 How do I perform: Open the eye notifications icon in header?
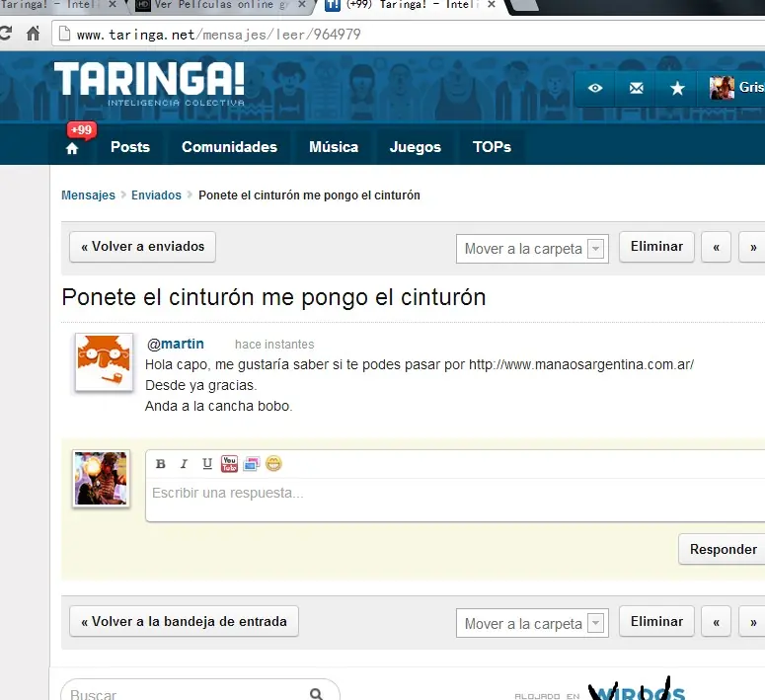(595, 88)
